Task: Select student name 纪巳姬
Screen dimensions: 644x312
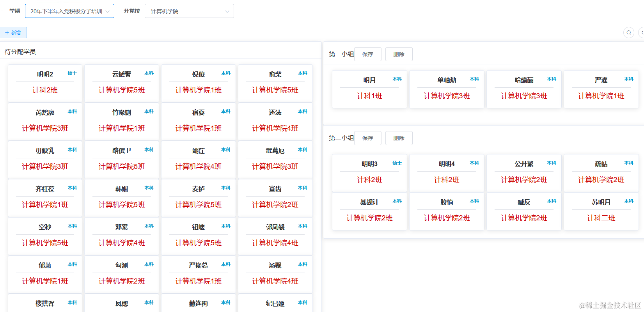Action: point(275,303)
